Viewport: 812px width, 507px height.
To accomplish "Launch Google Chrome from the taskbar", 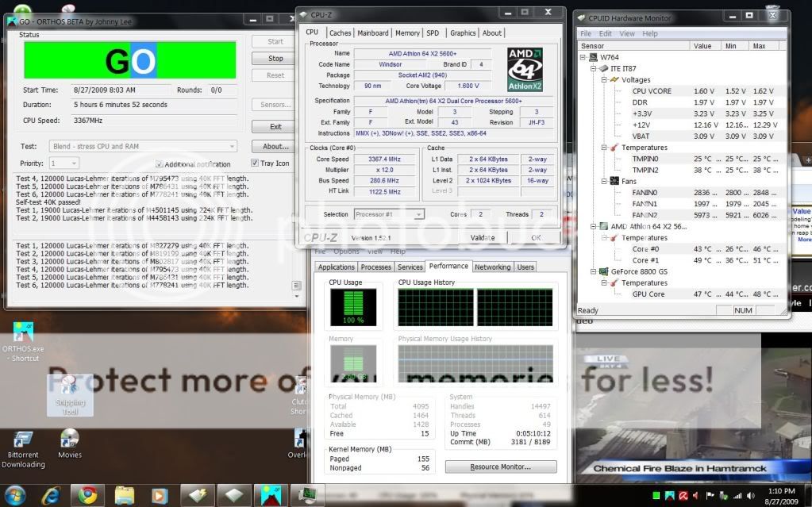I will click(x=87, y=494).
